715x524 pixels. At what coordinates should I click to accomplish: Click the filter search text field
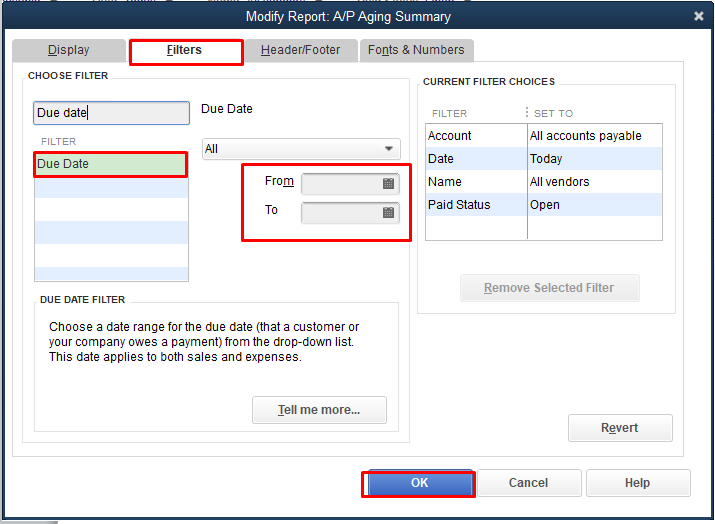coord(111,113)
